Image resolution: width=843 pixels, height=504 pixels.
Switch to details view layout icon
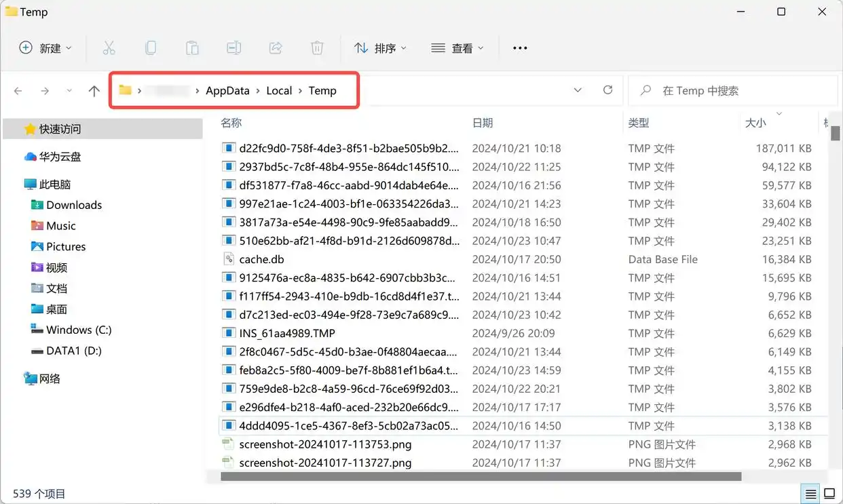click(x=810, y=493)
